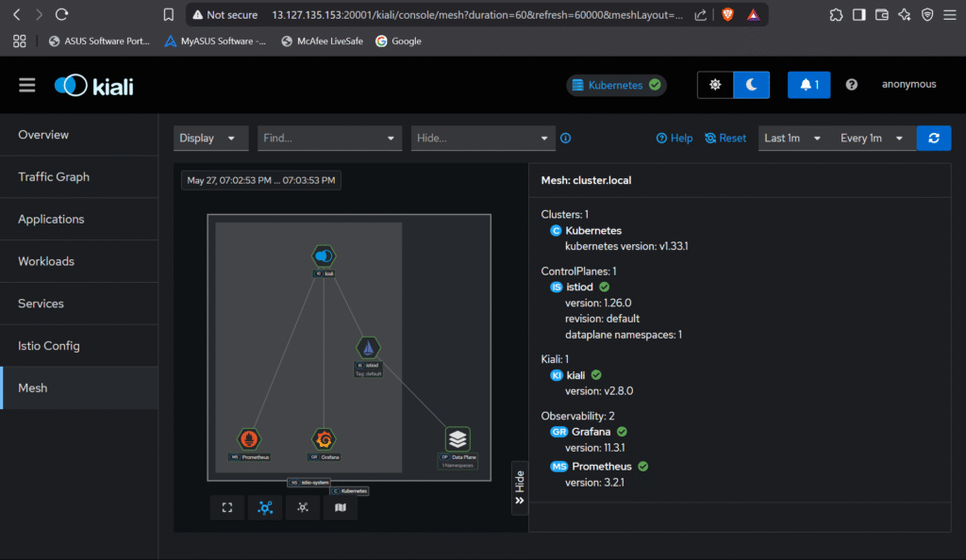Image resolution: width=966 pixels, height=560 pixels.
Task: Click the Kiali logo
Action: pos(93,86)
